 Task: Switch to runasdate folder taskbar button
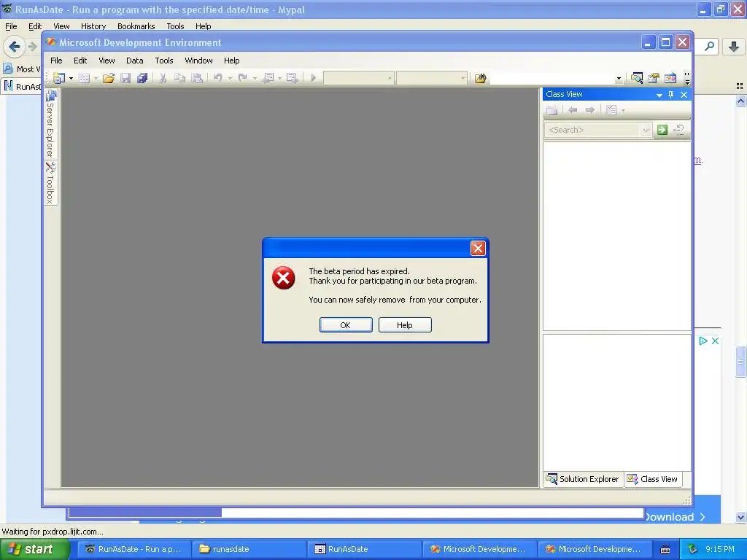249,549
